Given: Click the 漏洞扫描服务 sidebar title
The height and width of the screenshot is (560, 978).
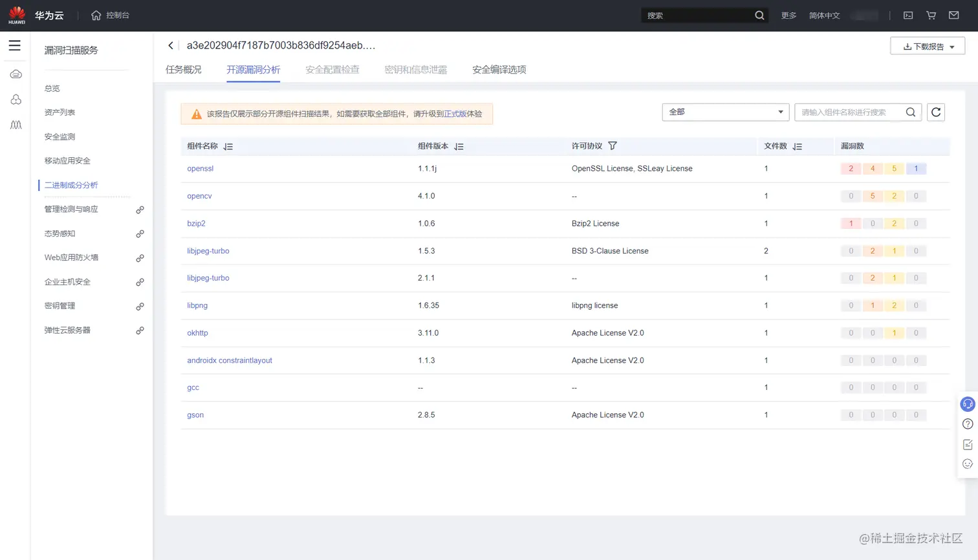Looking at the screenshot, I should 71,50.
